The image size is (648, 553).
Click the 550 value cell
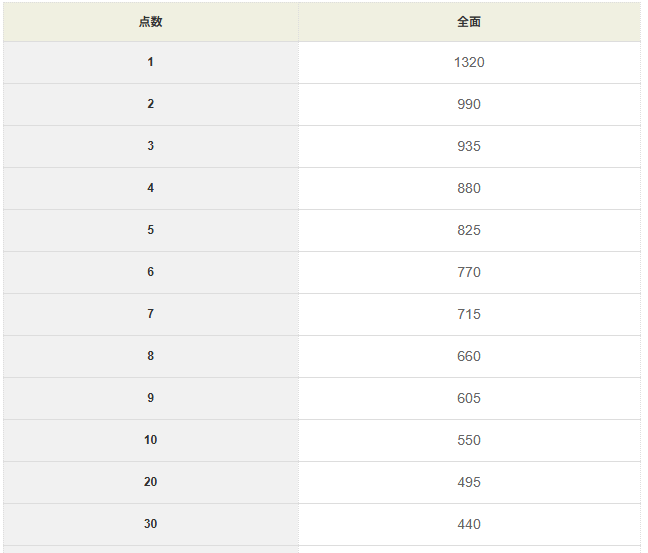click(468, 441)
